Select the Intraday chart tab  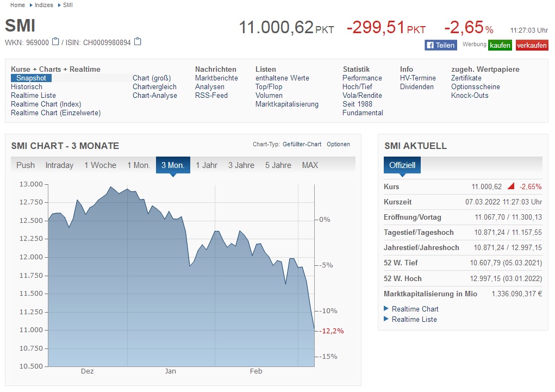pos(59,165)
